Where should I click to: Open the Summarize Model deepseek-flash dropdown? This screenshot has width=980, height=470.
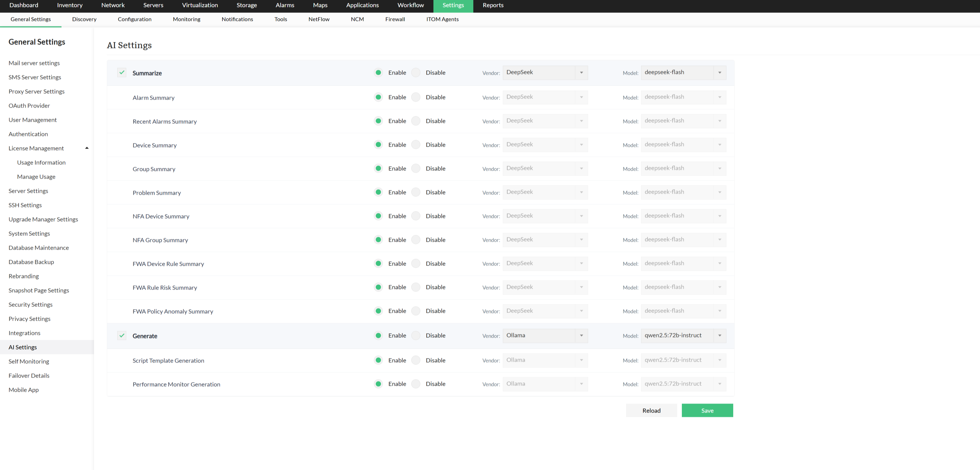683,73
